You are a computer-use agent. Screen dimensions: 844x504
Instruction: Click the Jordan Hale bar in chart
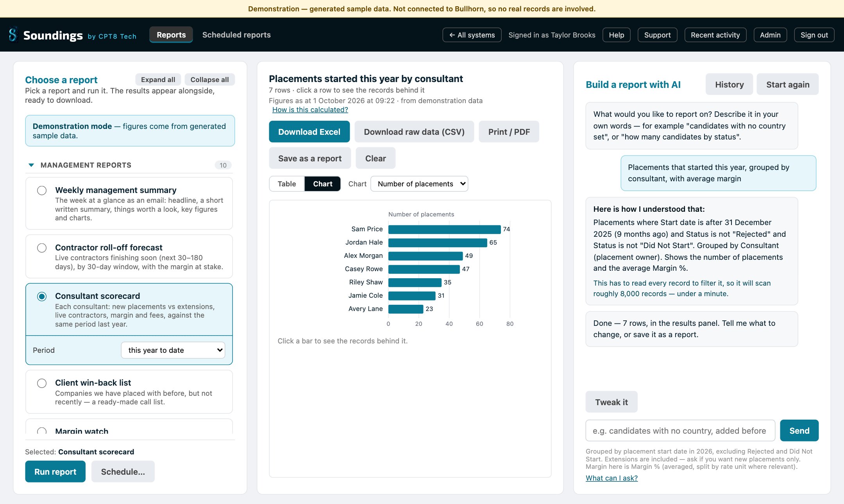[438, 243]
